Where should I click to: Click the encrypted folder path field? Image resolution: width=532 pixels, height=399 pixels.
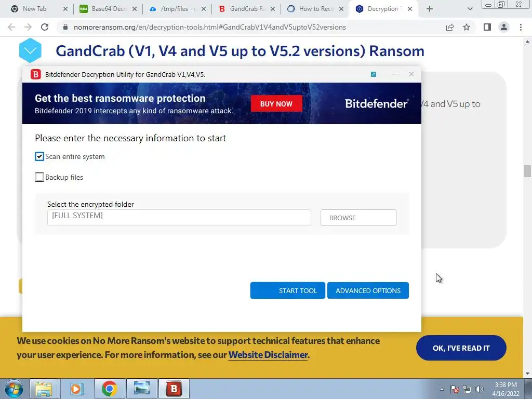pyautogui.click(x=179, y=218)
